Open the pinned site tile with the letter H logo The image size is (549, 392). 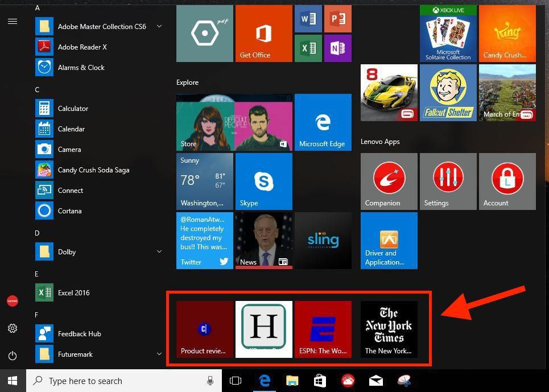(263, 329)
